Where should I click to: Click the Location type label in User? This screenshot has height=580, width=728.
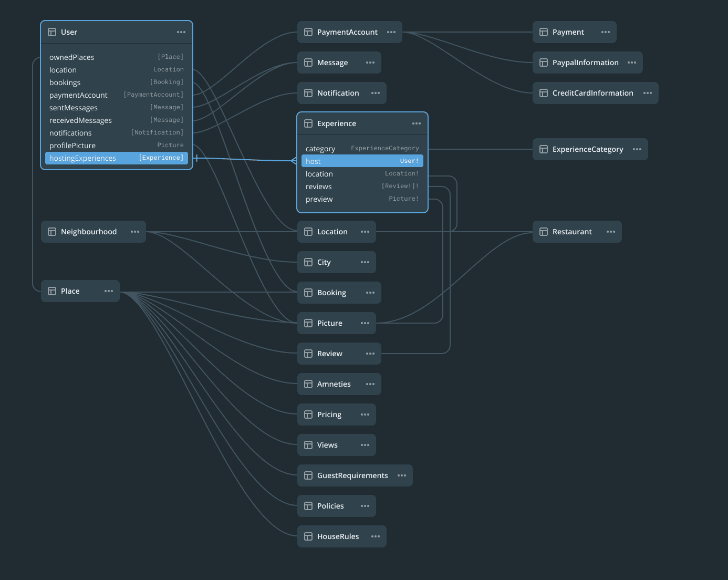[169, 69]
